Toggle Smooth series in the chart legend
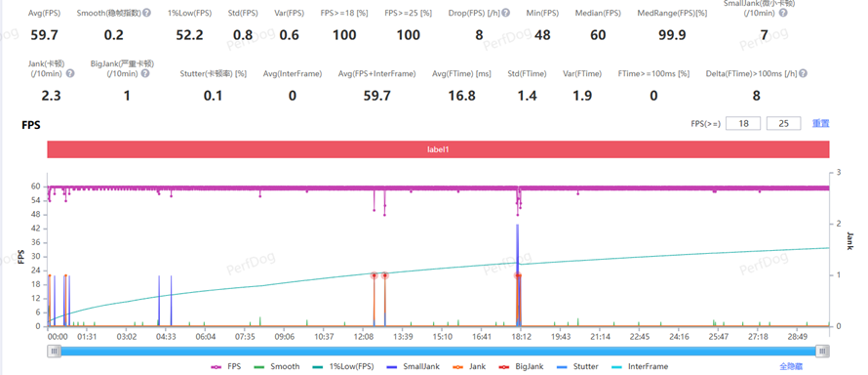The height and width of the screenshot is (375, 868). (277, 366)
